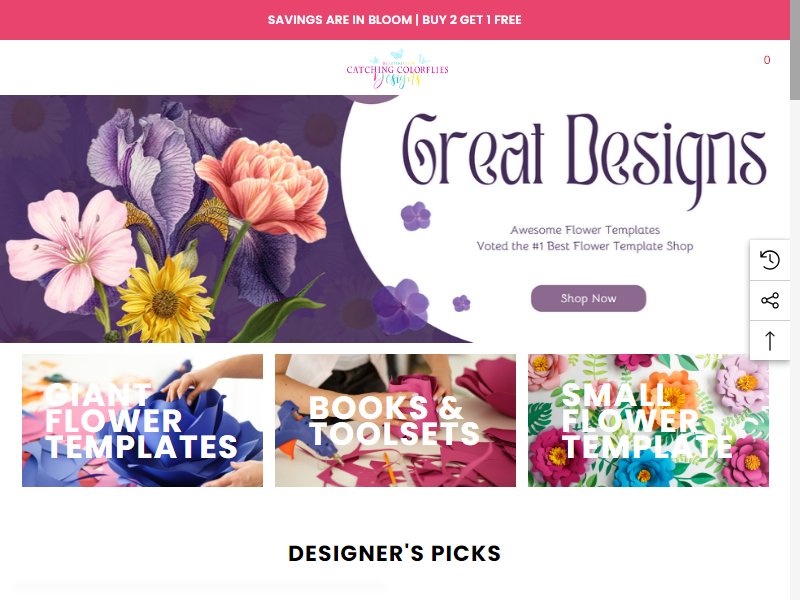Click the Great Designs hero heading
Screen dimensions: 800x600
coord(584,156)
